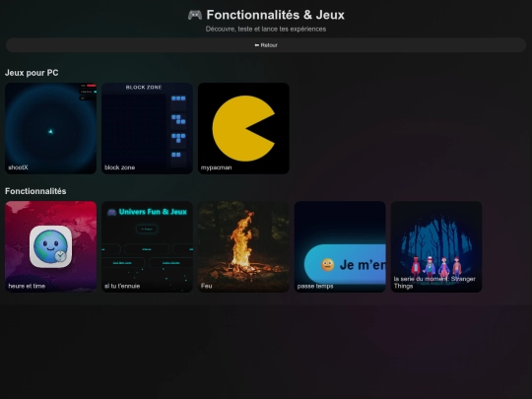
Task: Click the Jeux pour PC section heading
Action: pyautogui.click(x=32, y=73)
